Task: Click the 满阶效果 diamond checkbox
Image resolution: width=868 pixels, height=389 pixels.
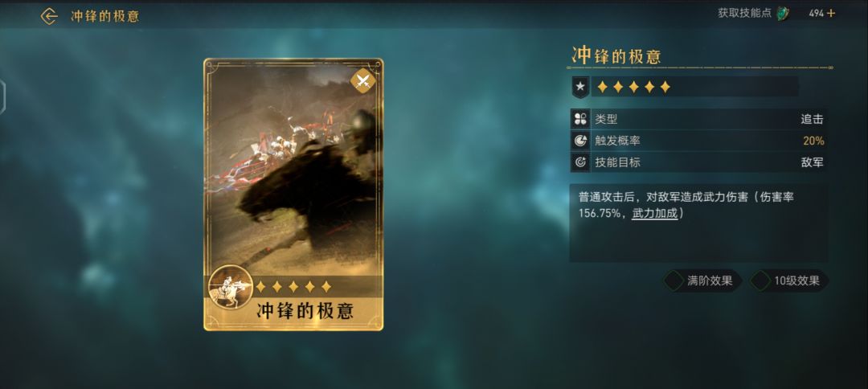Action: pos(674,280)
